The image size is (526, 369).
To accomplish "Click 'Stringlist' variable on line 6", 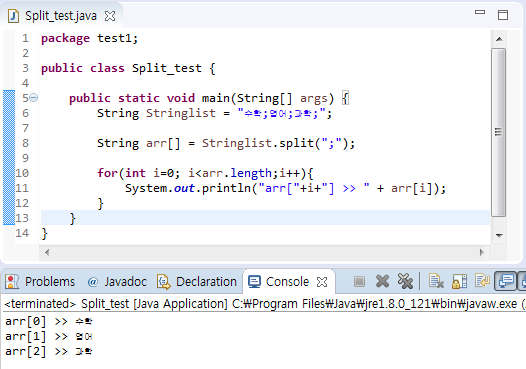I will pyautogui.click(x=181, y=113).
